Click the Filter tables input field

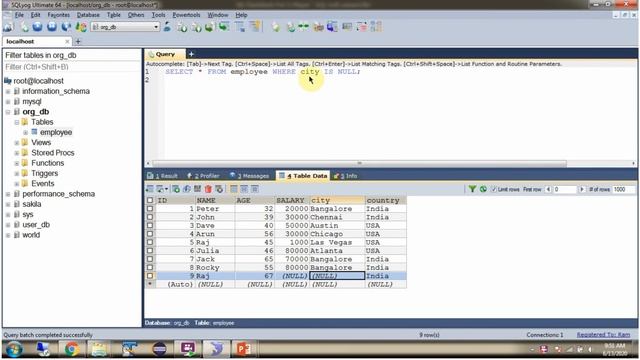(72, 67)
